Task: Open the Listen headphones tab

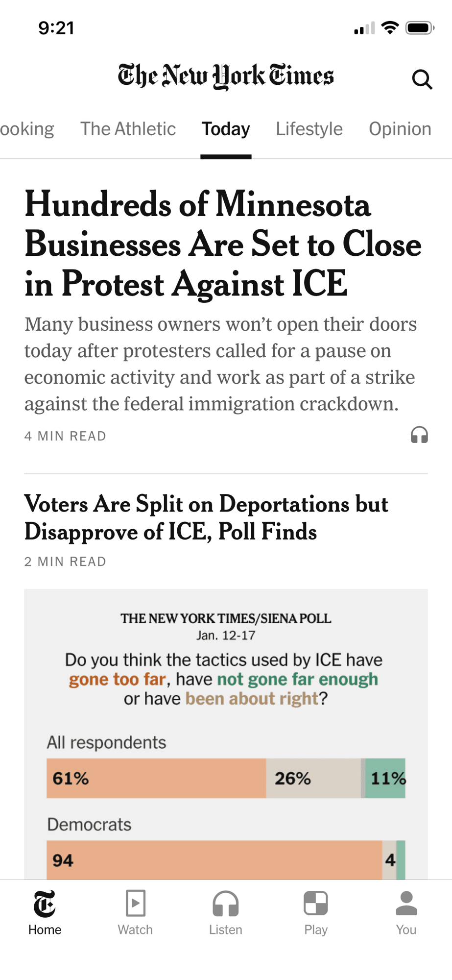Action: (225, 912)
